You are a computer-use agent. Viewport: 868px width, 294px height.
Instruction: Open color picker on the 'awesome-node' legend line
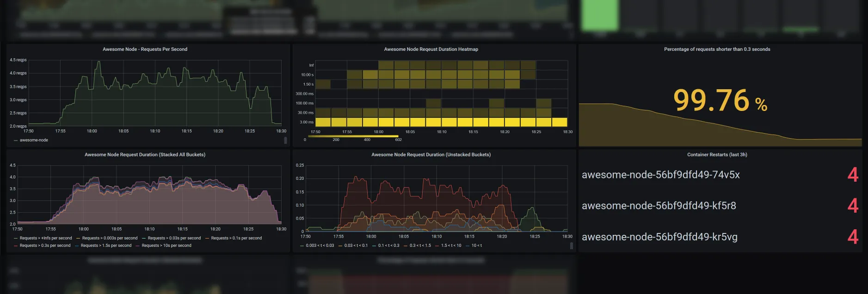pyautogui.click(x=16, y=140)
